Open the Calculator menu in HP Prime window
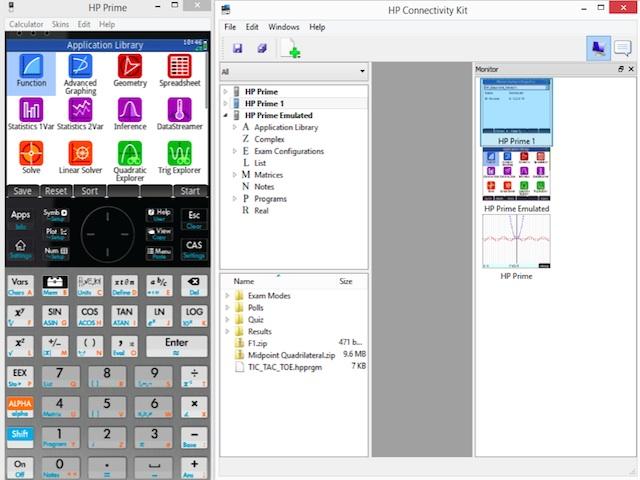The width and height of the screenshot is (640, 480). pyautogui.click(x=26, y=24)
